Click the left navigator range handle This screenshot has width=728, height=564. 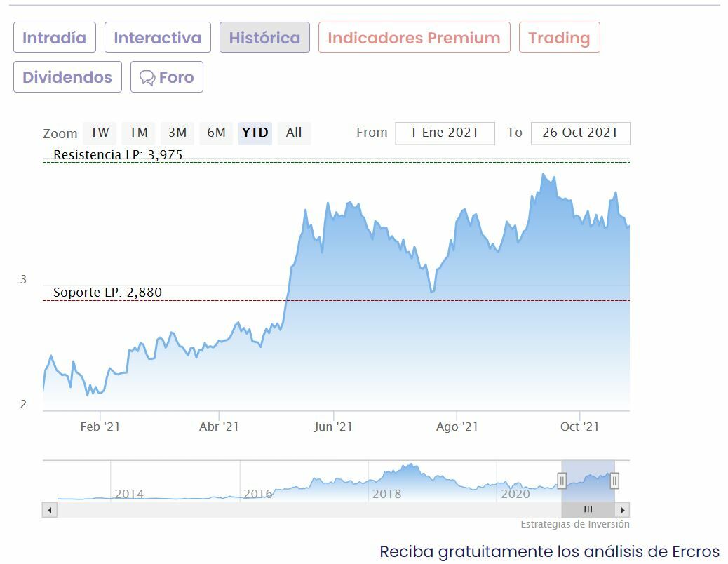(562, 481)
